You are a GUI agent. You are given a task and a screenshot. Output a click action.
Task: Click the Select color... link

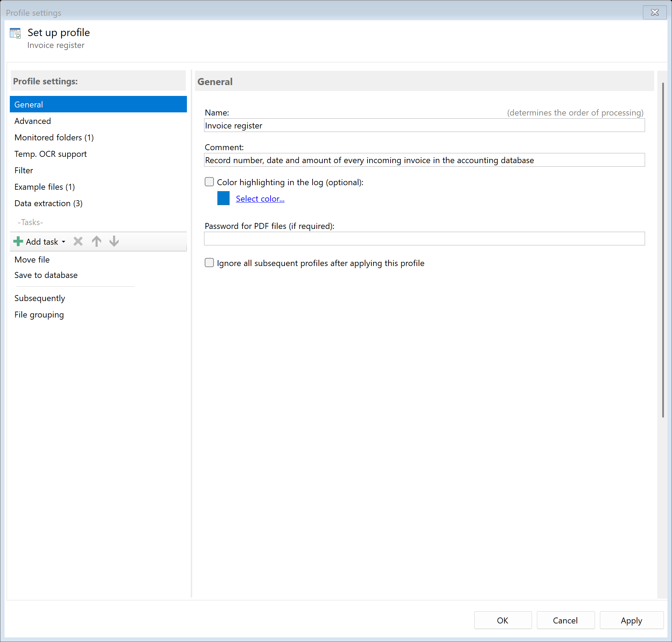pyautogui.click(x=260, y=199)
